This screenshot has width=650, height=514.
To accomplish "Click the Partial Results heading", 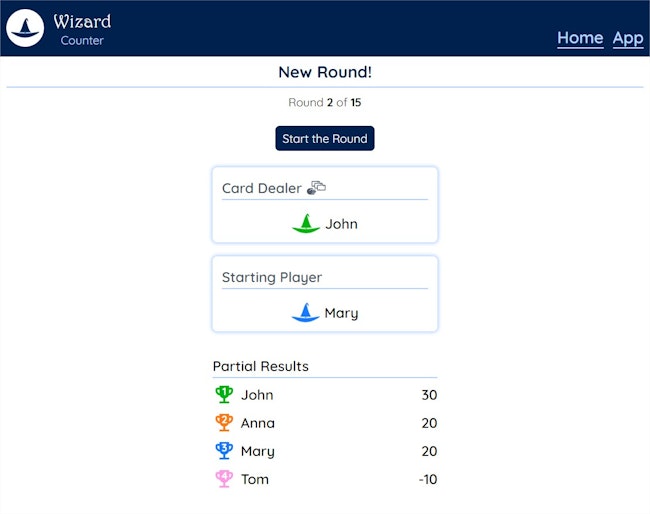I will click(261, 366).
